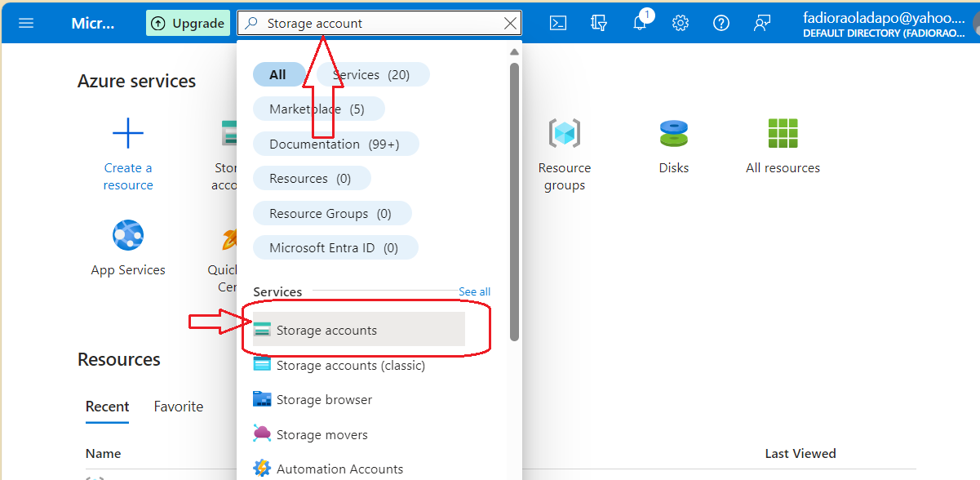Open portal settings gear
This screenshot has width=980, height=480.
coord(681,23)
